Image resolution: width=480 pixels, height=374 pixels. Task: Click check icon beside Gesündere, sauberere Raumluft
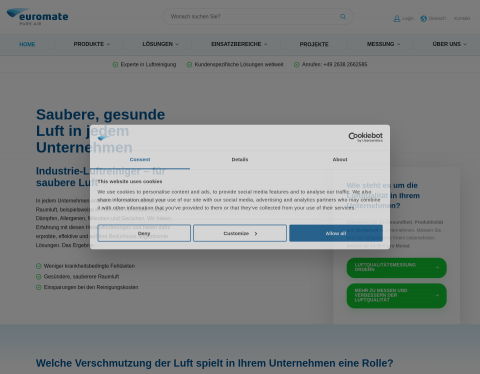tap(39, 277)
